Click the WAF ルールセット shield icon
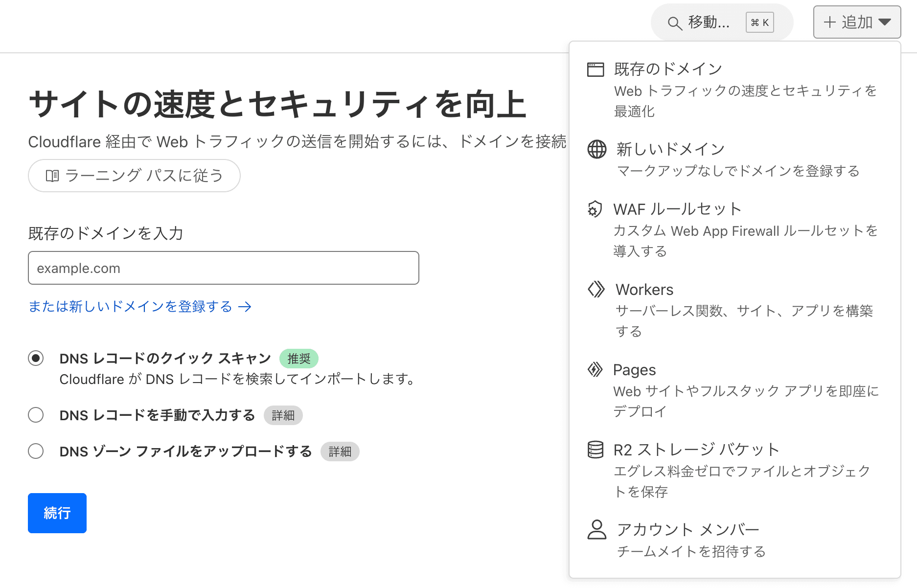Screen dimensions: 917x588 tap(595, 209)
